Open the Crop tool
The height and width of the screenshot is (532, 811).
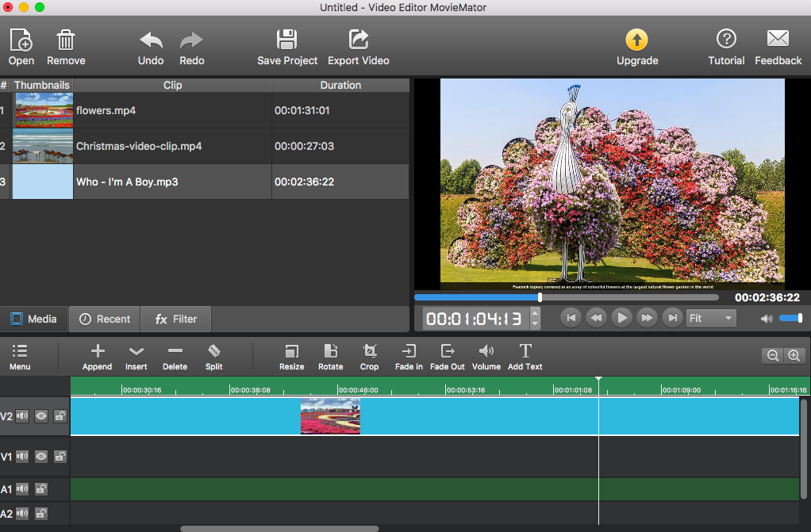(x=369, y=357)
